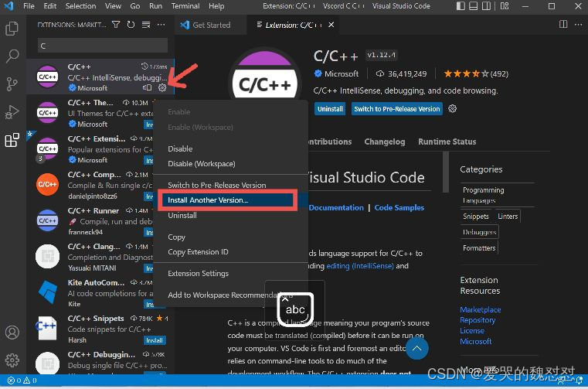The height and width of the screenshot is (389, 588).
Task: Switch to the Get Started tab
Action: tap(210, 25)
